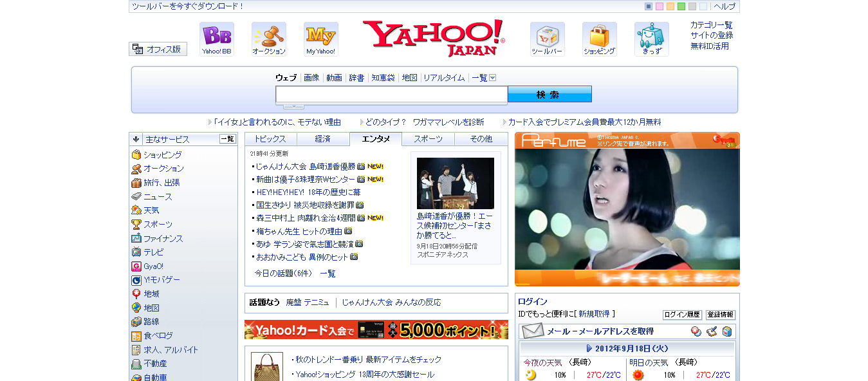Open the カテゴリ一覧 link
The height and width of the screenshot is (381, 868).
point(712,25)
